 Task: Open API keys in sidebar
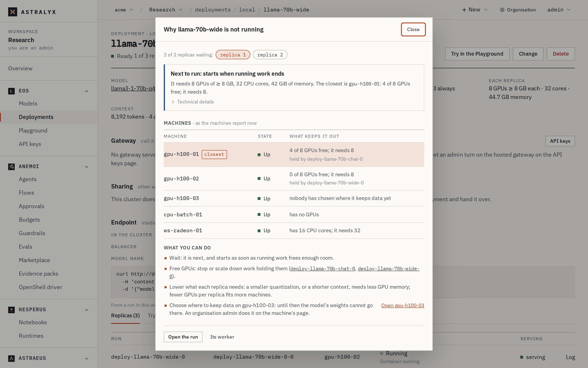coord(30,144)
